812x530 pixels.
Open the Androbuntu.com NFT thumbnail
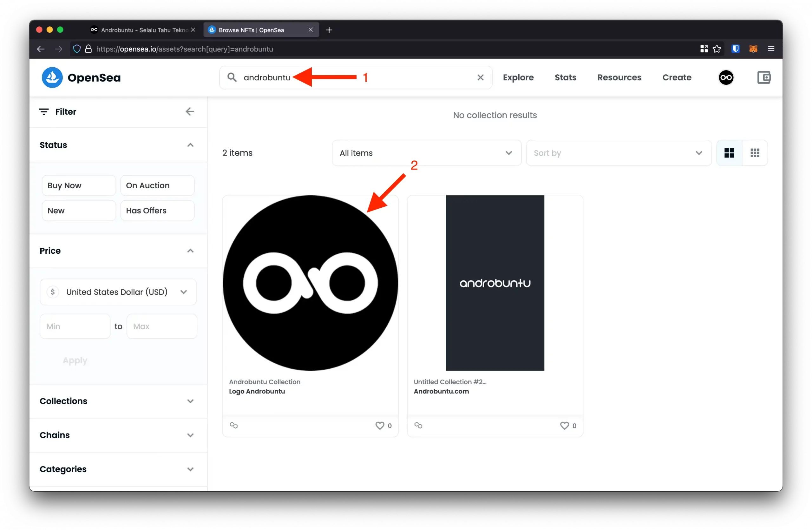tap(495, 283)
